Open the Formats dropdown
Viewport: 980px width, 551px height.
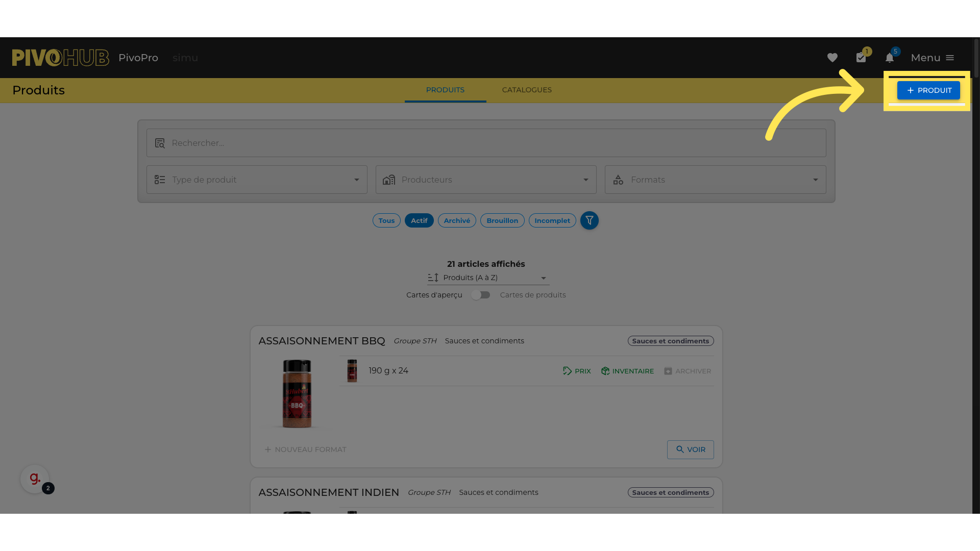coord(715,180)
